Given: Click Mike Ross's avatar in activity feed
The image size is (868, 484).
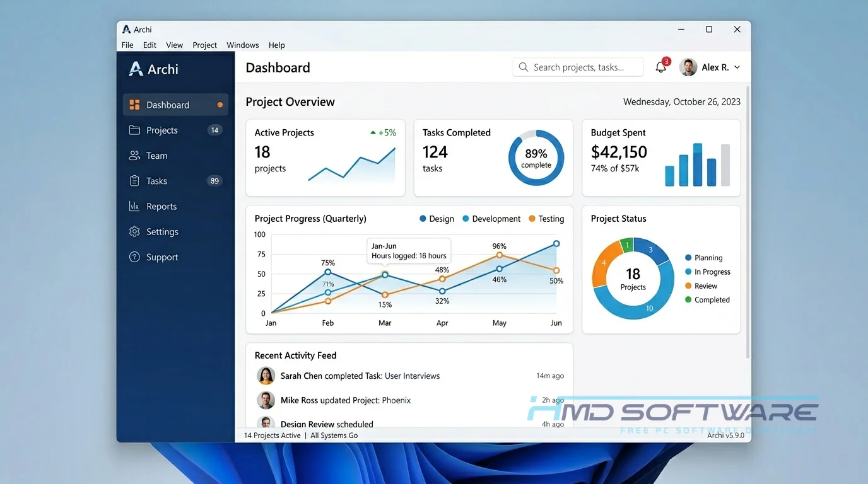Looking at the screenshot, I should (x=266, y=400).
